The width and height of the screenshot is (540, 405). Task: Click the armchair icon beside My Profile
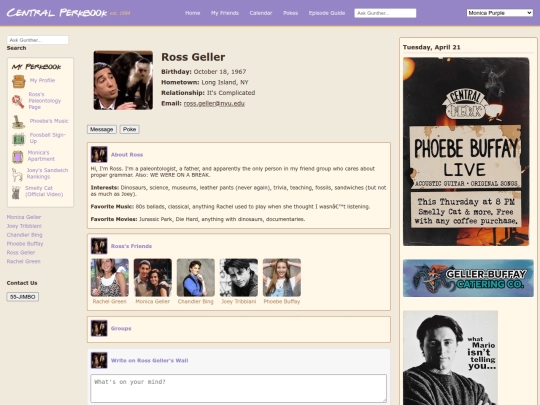tap(19, 82)
